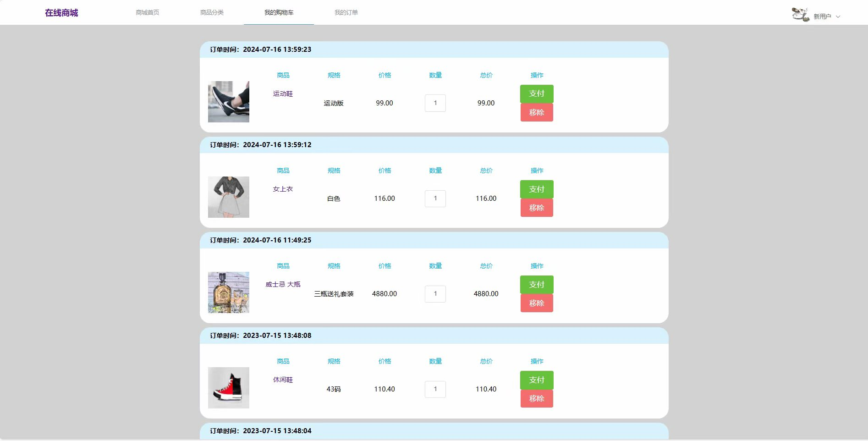Click the 运动版 specification text

point(334,103)
